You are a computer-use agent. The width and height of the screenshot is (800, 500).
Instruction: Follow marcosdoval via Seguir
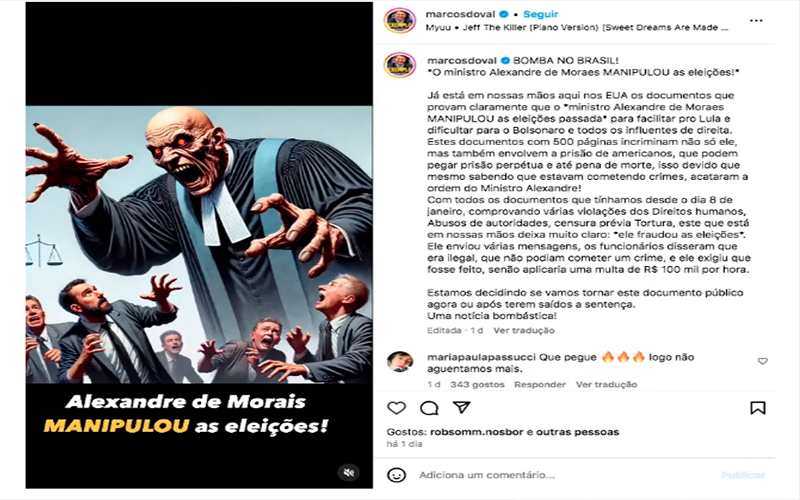pos(541,14)
